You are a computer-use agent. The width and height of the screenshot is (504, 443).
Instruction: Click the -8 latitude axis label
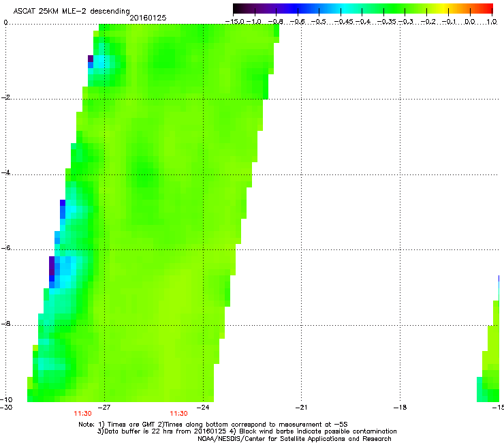pyautogui.click(x=5, y=324)
